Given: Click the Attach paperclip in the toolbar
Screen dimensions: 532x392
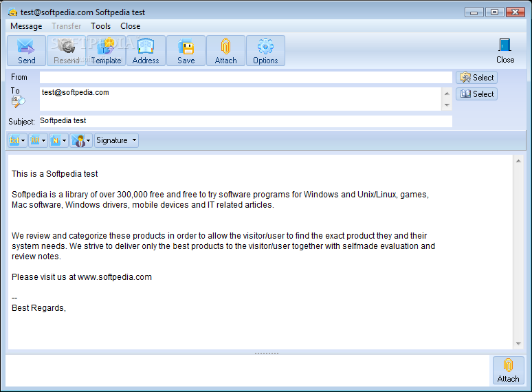Looking at the screenshot, I should click(225, 51).
